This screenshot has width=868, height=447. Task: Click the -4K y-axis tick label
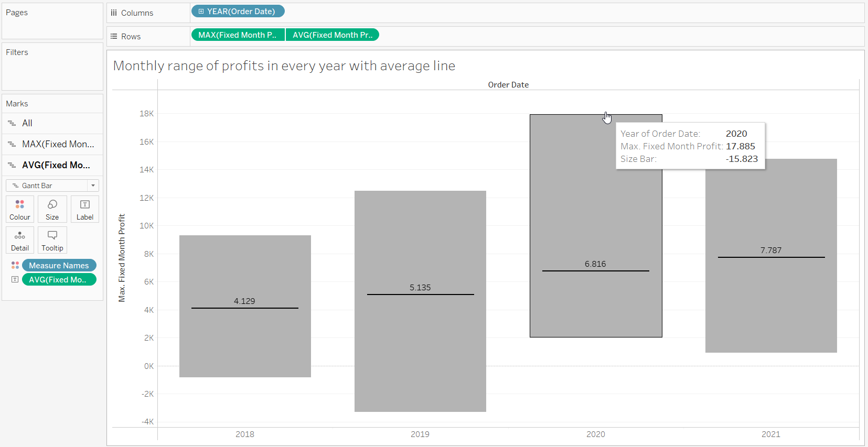coord(148,421)
